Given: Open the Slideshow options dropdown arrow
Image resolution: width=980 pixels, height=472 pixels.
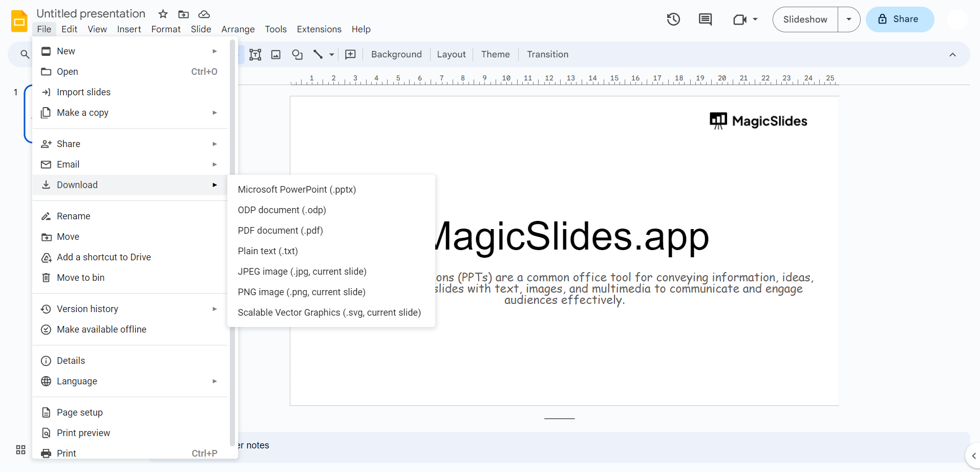Looking at the screenshot, I should coord(849,19).
